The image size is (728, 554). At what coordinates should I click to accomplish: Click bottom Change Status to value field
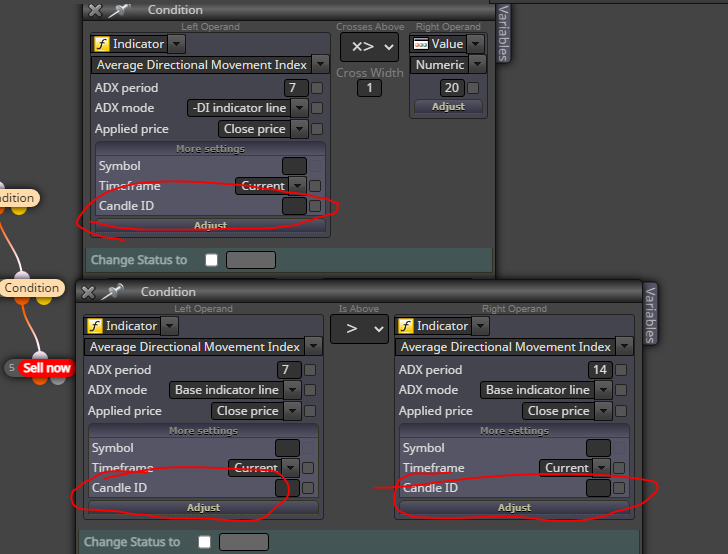coord(244,542)
